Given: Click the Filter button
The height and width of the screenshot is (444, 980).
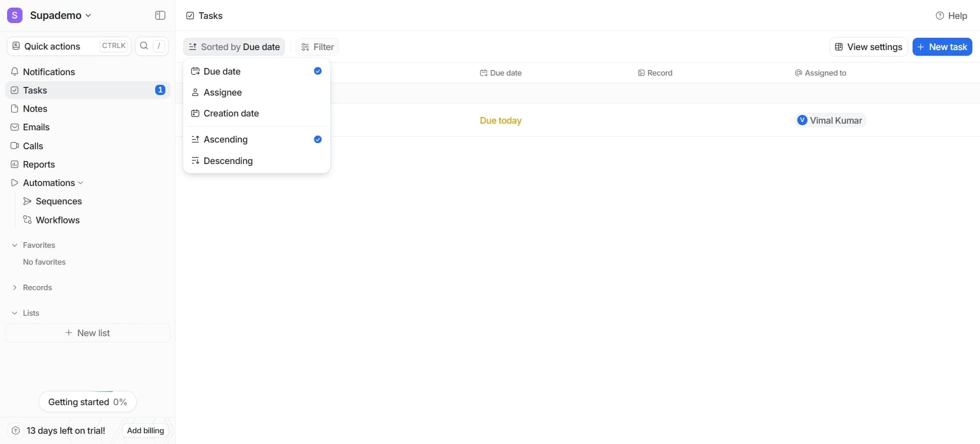Looking at the screenshot, I should click(317, 46).
